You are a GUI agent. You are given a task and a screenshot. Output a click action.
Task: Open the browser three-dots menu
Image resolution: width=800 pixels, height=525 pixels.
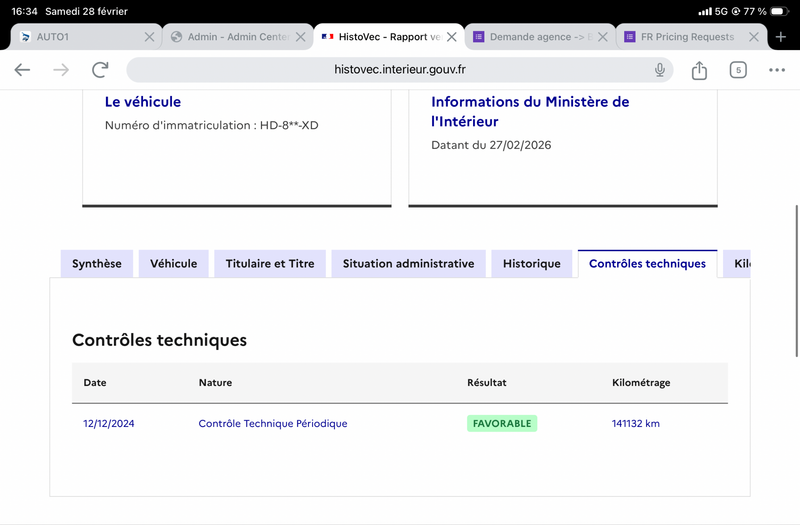click(777, 70)
